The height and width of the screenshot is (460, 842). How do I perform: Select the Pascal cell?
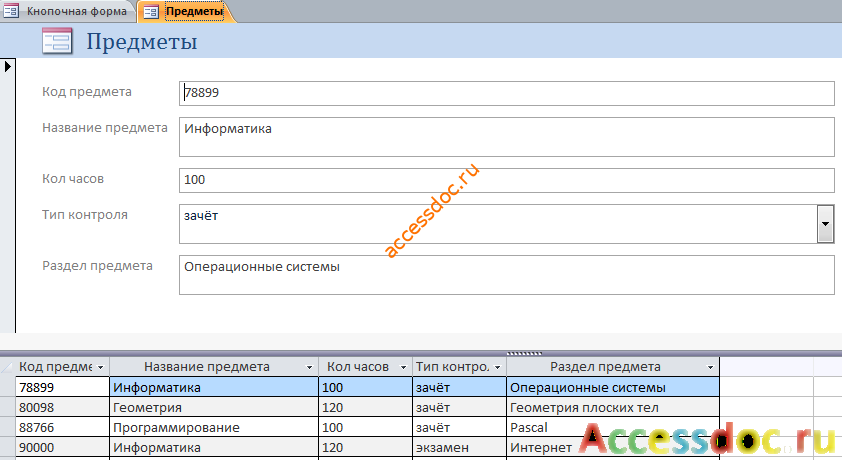pos(613,427)
